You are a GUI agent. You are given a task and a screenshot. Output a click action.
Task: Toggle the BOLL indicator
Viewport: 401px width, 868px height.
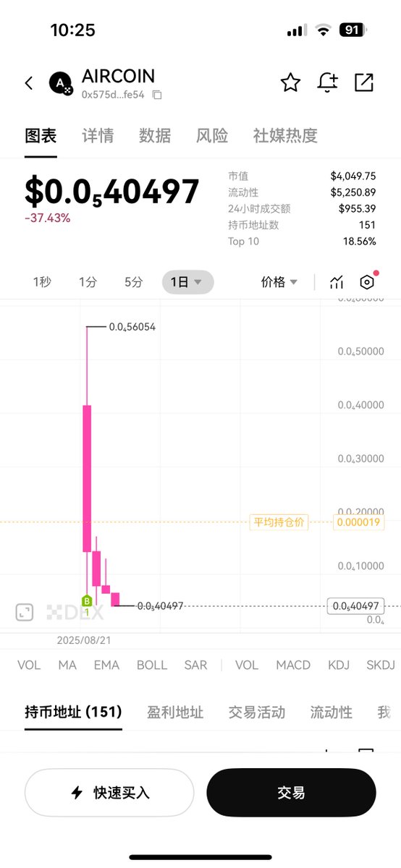pyautogui.click(x=152, y=665)
